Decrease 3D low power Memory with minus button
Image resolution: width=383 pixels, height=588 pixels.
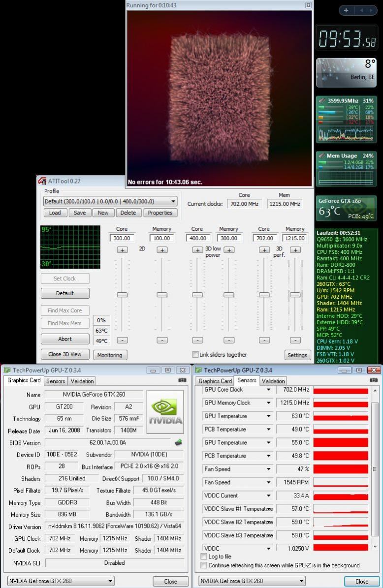(x=229, y=340)
